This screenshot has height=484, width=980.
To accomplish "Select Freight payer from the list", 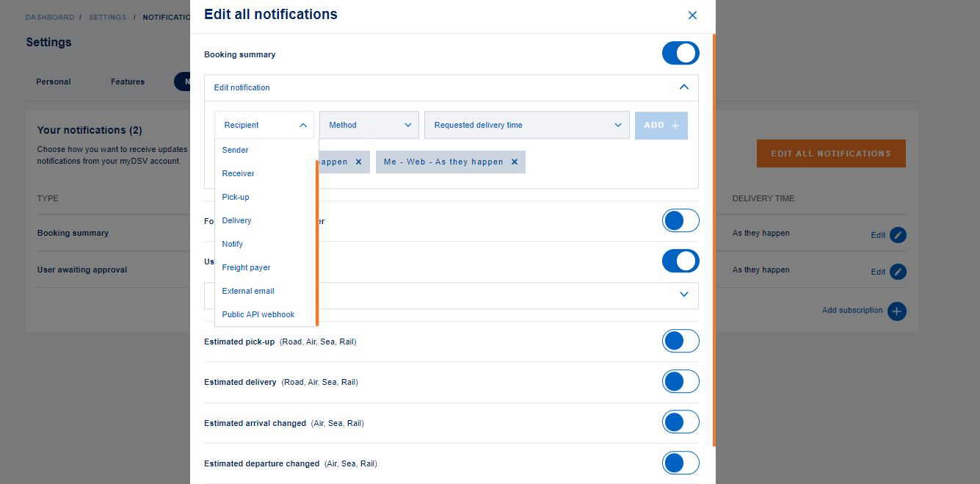I will click(247, 267).
